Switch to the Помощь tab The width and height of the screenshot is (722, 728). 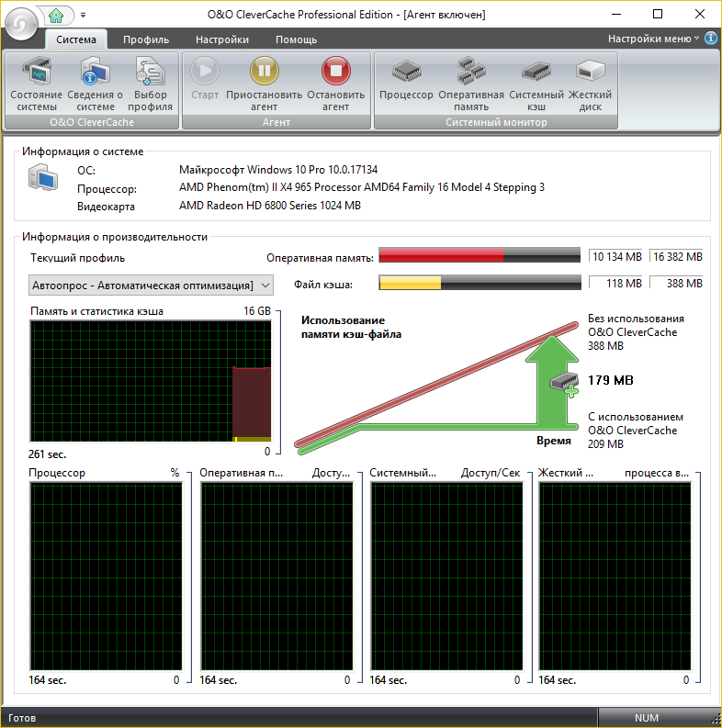point(297,39)
